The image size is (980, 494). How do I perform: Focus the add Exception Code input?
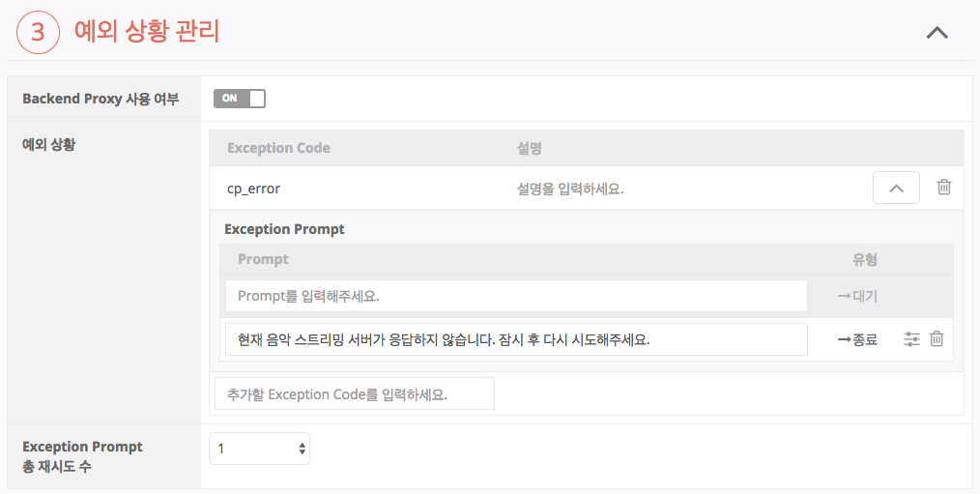(354, 394)
